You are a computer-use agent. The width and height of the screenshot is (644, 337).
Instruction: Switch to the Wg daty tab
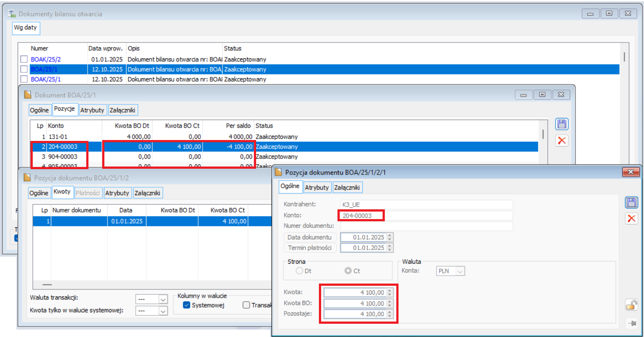point(26,28)
